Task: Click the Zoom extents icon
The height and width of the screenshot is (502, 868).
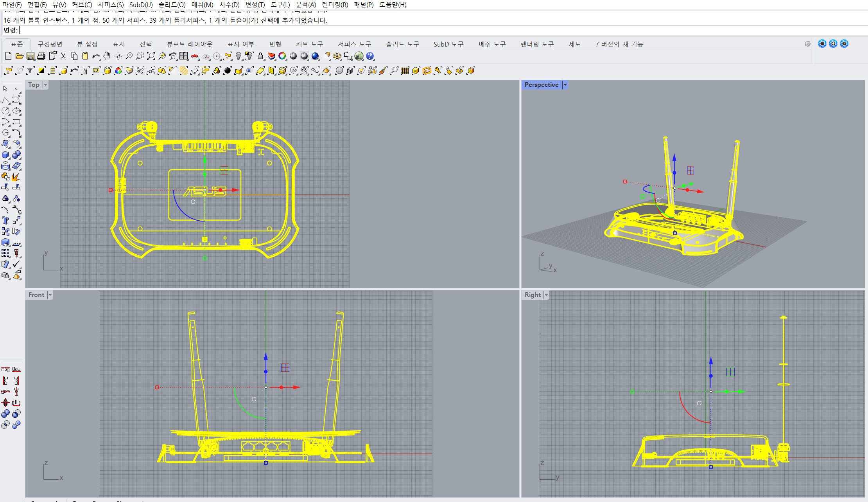Action: pos(151,56)
